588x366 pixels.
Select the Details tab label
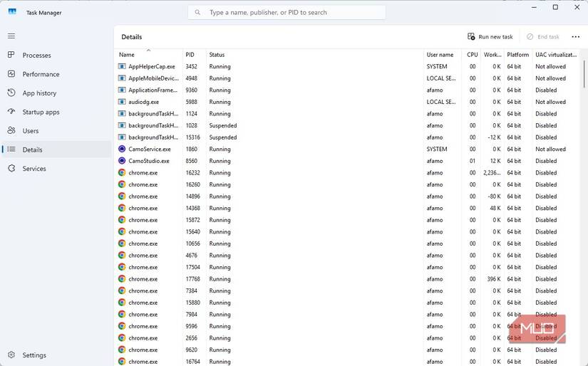pos(32,150)
